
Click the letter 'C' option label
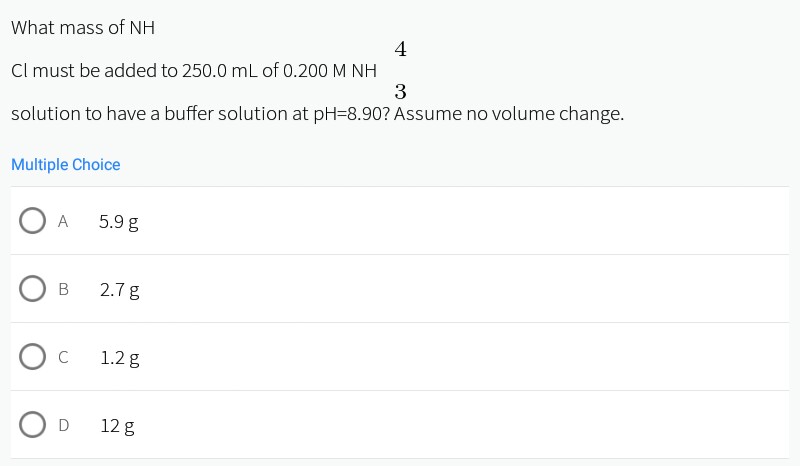[63, 358]
